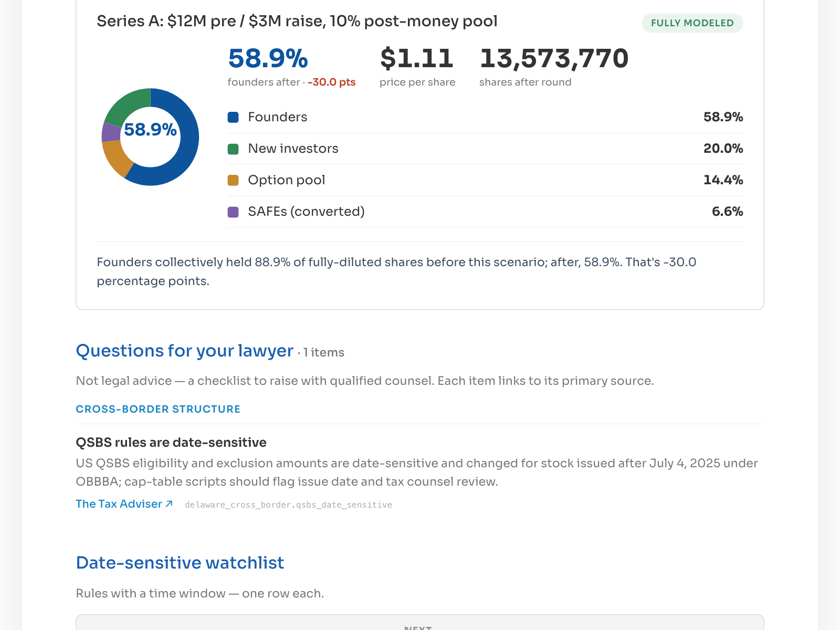Click the CROSS-BORDER STRUCTURE category label
The height and width of the screenshot is (630, 840).
pos(158,409)
